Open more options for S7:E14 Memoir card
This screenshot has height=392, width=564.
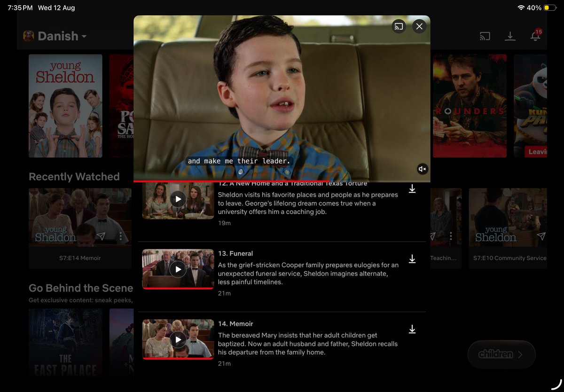(x=121, y=236)
